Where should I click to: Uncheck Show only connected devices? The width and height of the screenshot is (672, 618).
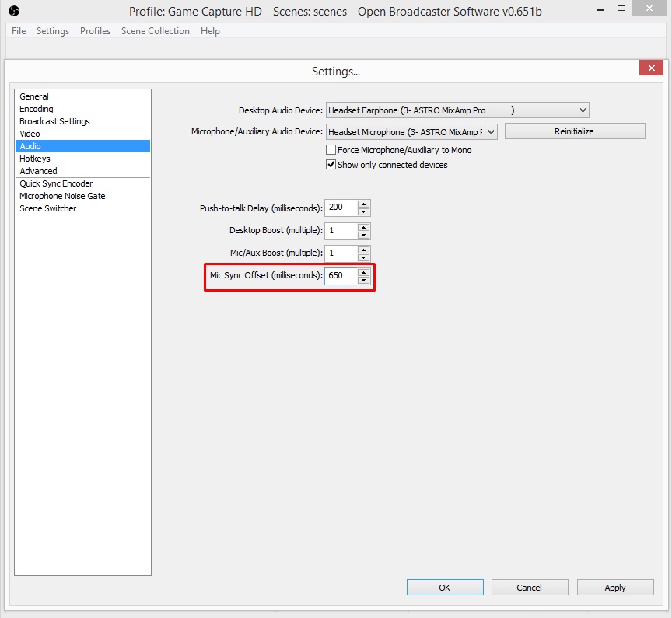331,165
